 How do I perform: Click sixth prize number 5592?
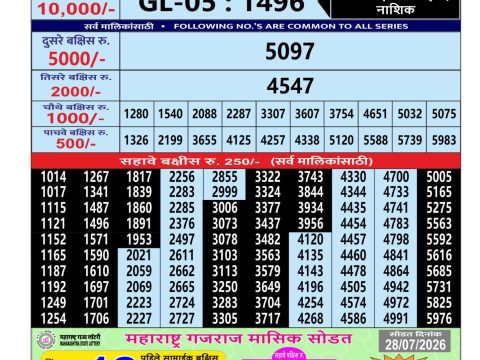pyautogui.click(x=439, y=239)
